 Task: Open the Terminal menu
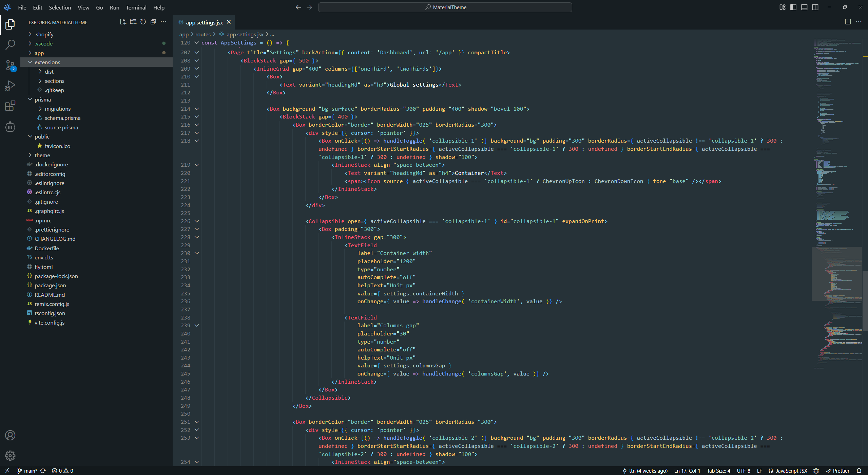click(136, 7)
